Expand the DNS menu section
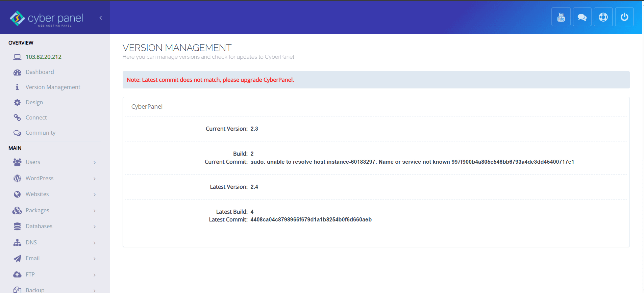Screen dimensions: 644x293 coord(31,242)
